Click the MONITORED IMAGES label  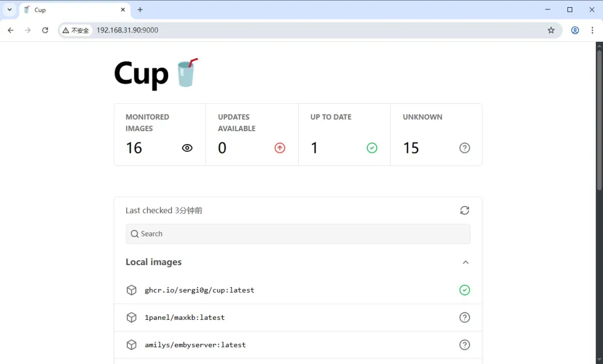pyautogui.click(x=147, y=123)
